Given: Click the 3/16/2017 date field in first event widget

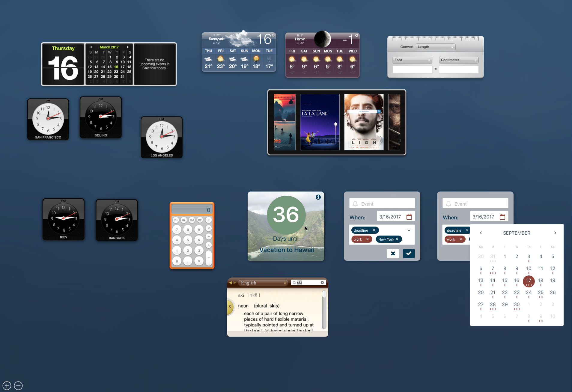Looking at the screenshot, I should (x=396, y=217).
